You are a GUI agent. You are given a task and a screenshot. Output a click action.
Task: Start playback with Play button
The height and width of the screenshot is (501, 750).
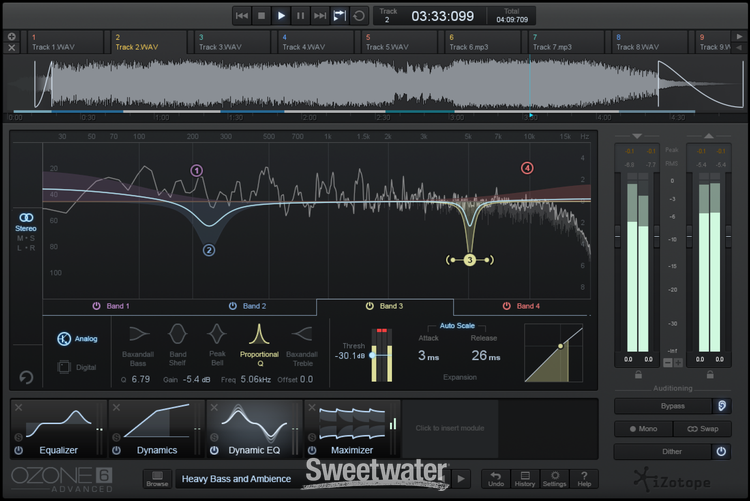pyautogui.click(x=281, y=16)
